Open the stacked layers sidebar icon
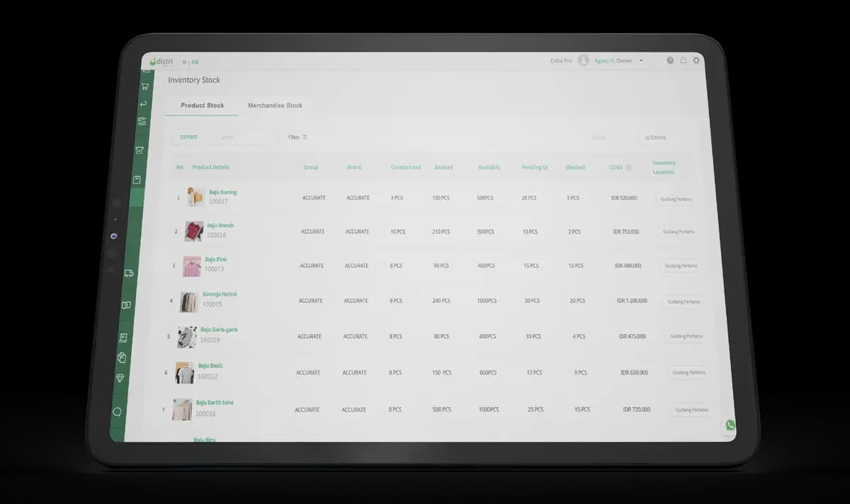850x504 pixels. [x=142, y=122]
